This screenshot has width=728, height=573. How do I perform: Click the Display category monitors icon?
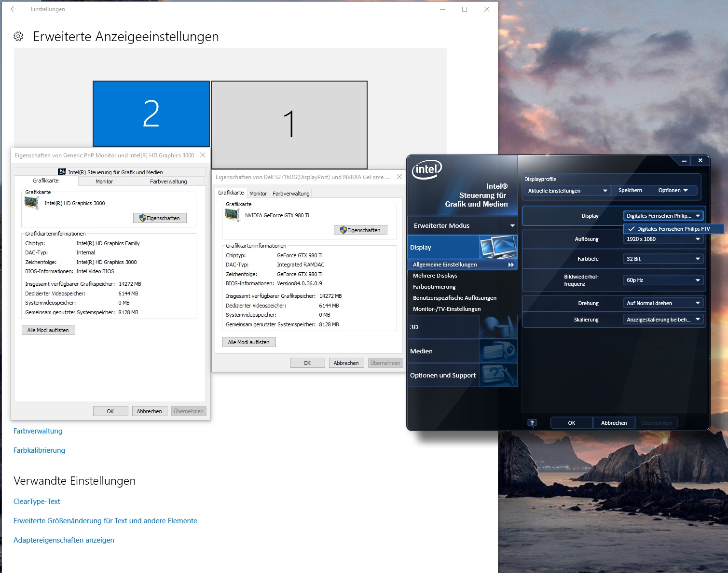498,247
